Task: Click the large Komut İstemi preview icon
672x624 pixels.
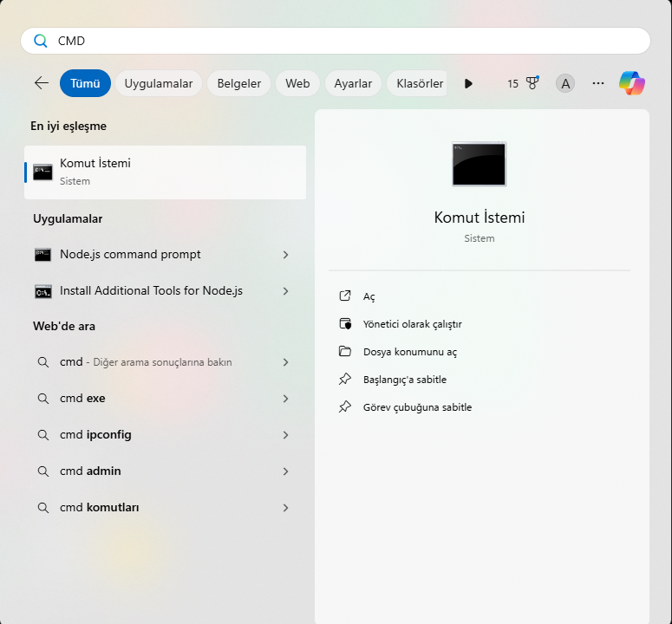Action: (480, 164)
